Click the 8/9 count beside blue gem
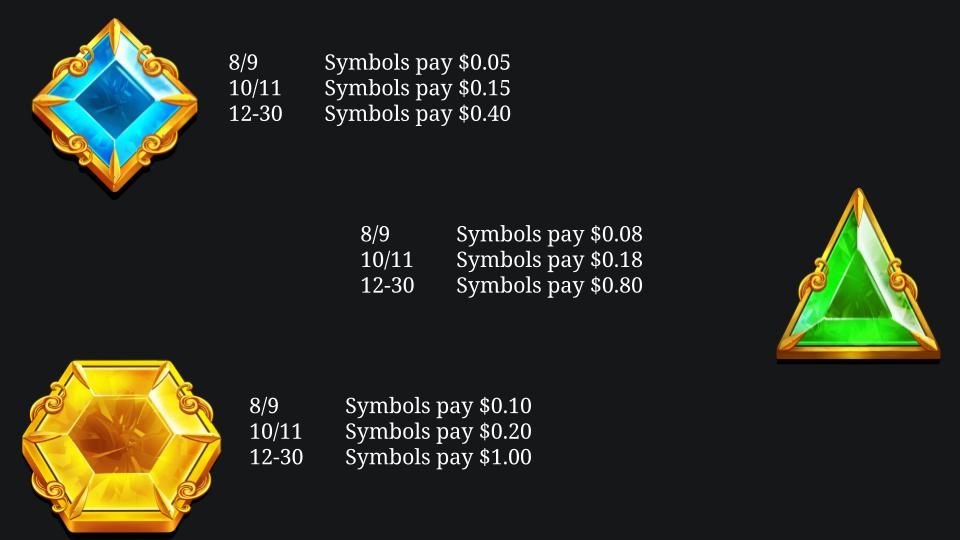 tap(243, 62)
